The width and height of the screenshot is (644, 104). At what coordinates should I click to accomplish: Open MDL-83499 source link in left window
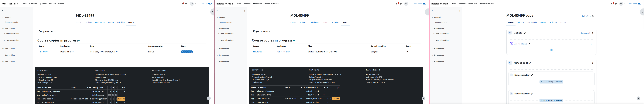pyautogui.click(x=43, y=52)
